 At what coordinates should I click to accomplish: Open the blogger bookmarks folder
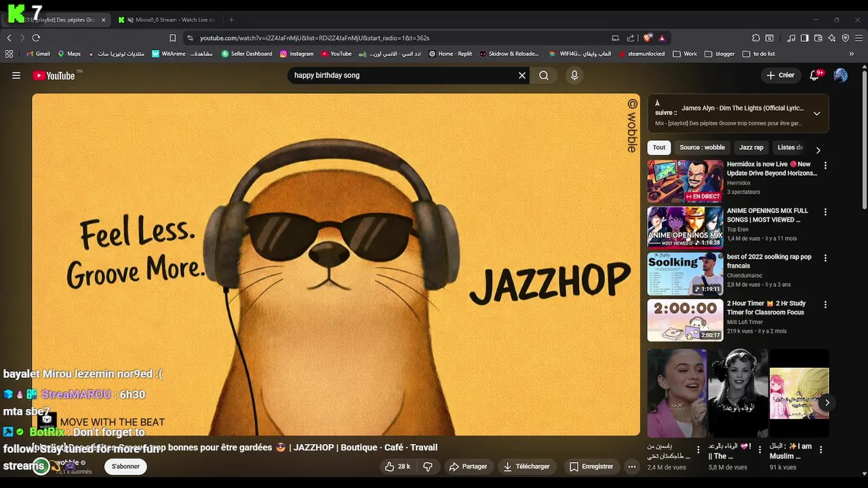719,54
